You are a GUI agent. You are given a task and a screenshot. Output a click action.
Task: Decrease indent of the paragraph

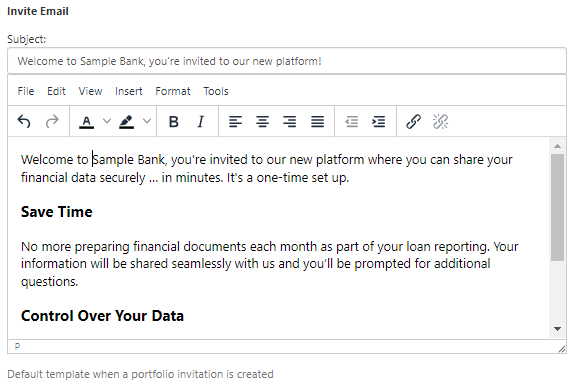point(351,121)
